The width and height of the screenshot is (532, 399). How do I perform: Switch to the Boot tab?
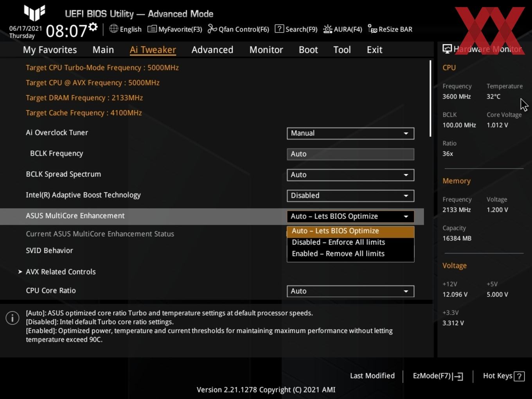pos(308,50)
